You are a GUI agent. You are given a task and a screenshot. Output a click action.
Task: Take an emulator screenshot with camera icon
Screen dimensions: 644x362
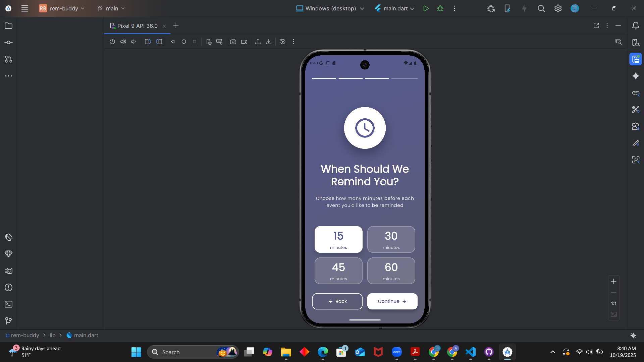pyautogui.click(x=233, y=42)
